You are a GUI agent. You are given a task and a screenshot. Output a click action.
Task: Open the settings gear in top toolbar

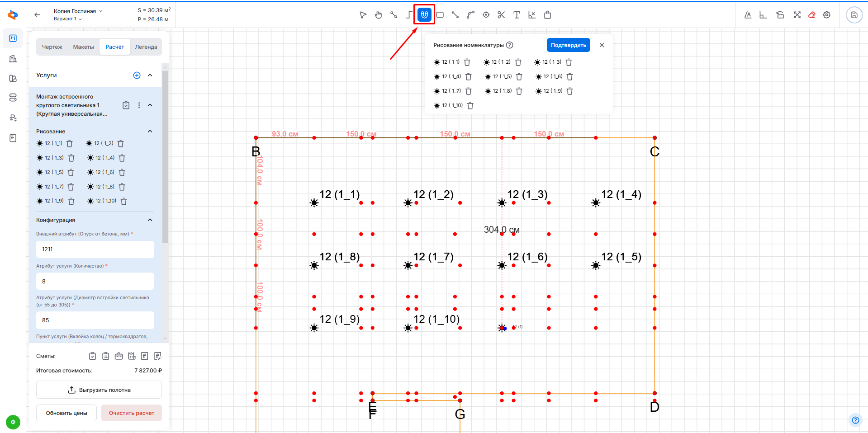point(827,15)
